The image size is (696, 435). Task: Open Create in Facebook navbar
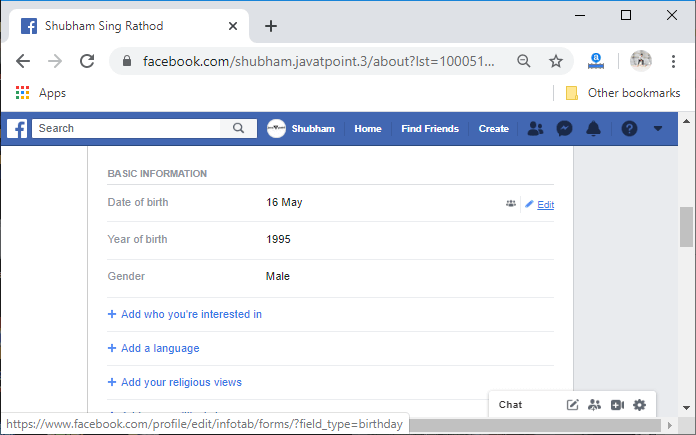(494, 129)
